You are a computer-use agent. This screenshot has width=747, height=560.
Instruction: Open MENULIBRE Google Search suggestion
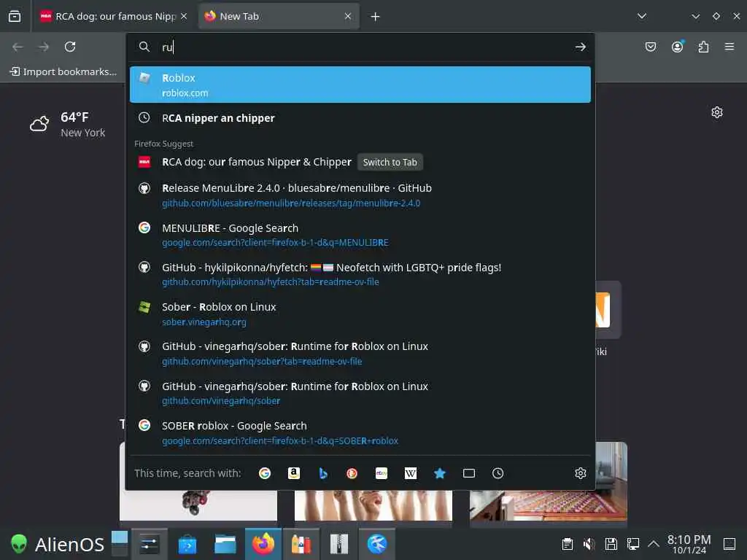click(x=360, y=235)
